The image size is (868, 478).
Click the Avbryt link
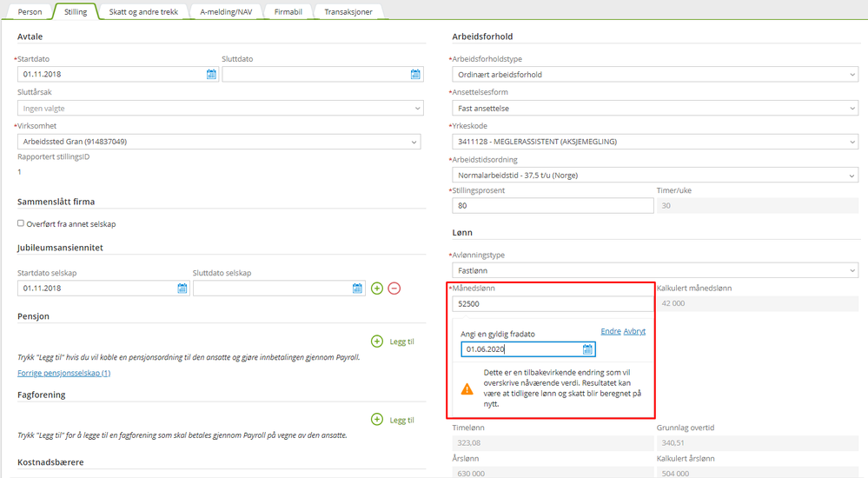coord(634,331)
